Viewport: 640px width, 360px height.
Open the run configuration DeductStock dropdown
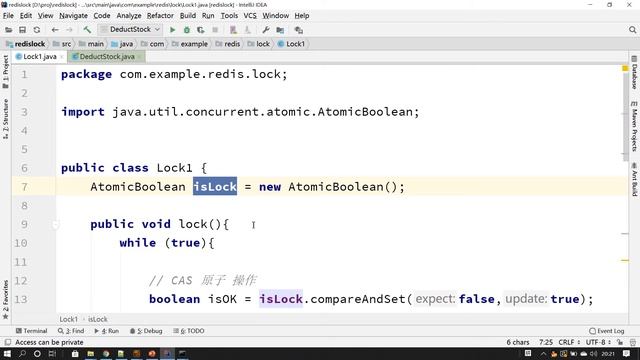click(x=131, y=29)
